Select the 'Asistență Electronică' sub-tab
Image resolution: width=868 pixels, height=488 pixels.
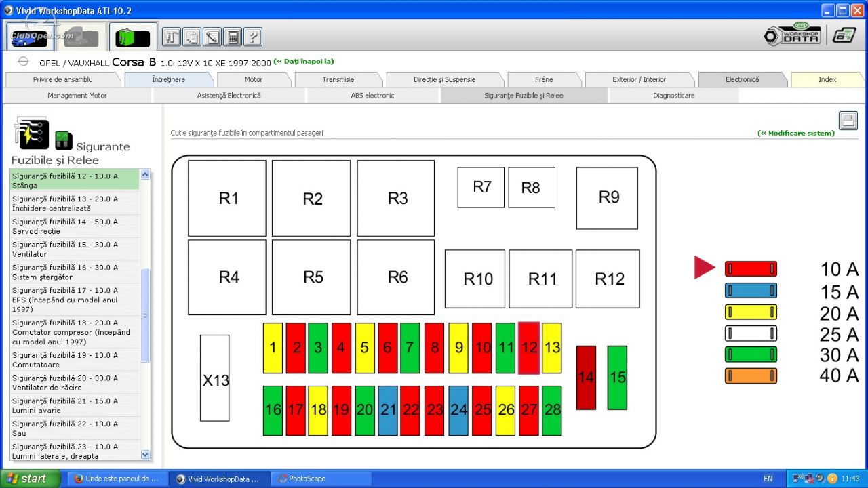[229, 96]
